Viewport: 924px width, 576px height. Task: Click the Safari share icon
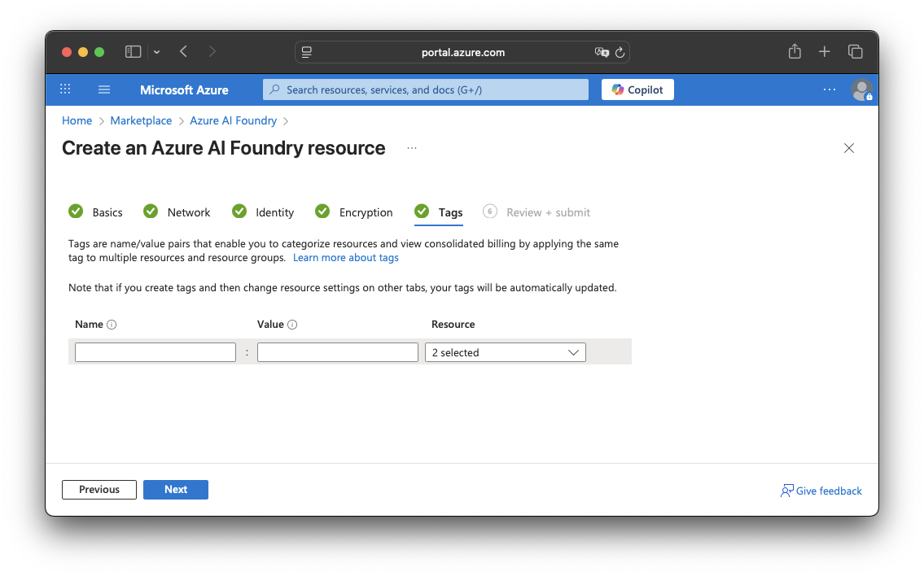[x=795, y=51]
